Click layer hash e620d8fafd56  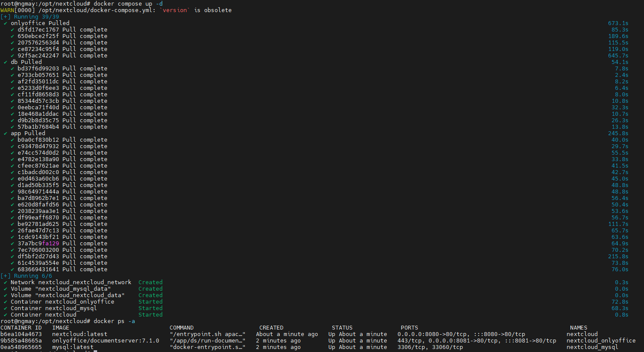tap(38, 204)
